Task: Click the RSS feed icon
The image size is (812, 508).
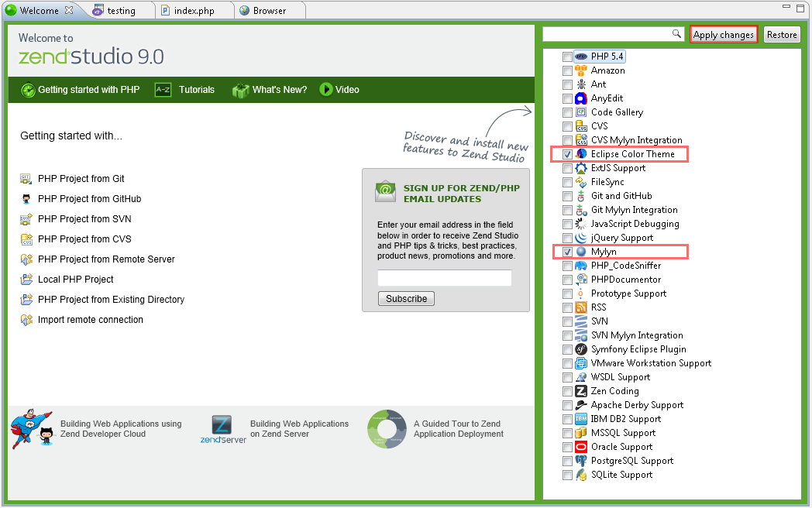Action: click(x=581, y=307)
